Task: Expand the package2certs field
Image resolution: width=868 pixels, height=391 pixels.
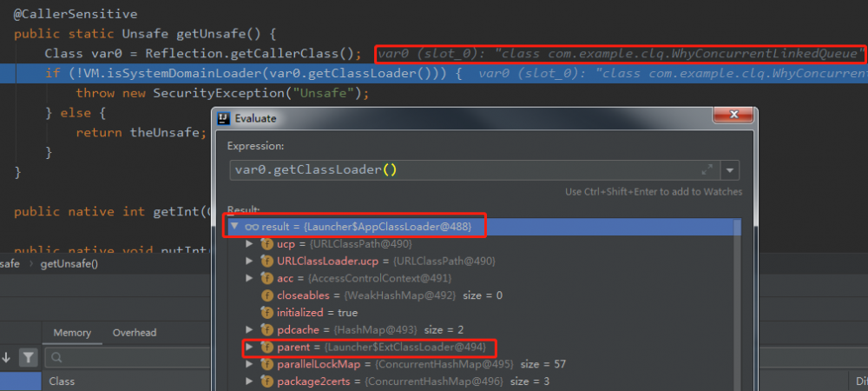Action: (x=250, y=381)
